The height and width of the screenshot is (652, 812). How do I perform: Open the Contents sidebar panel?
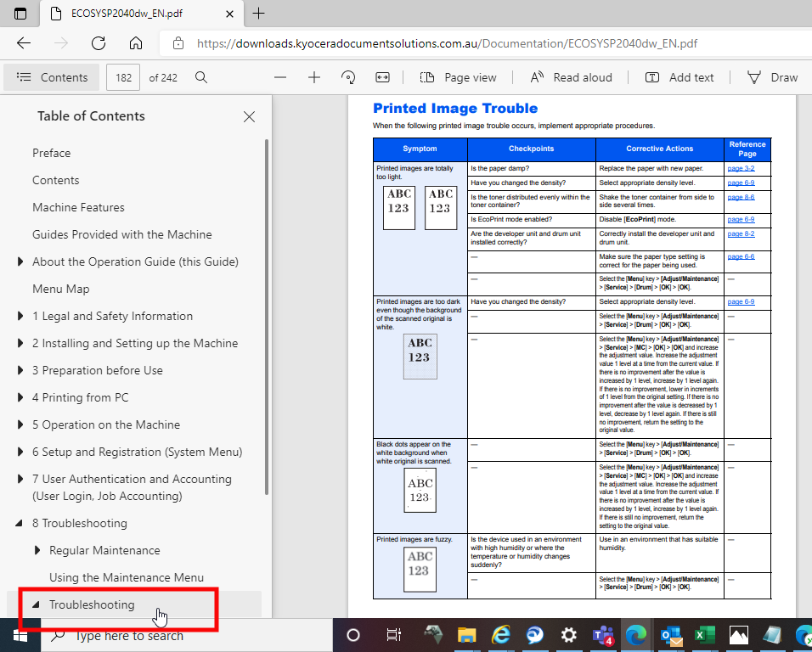[51, 77]
